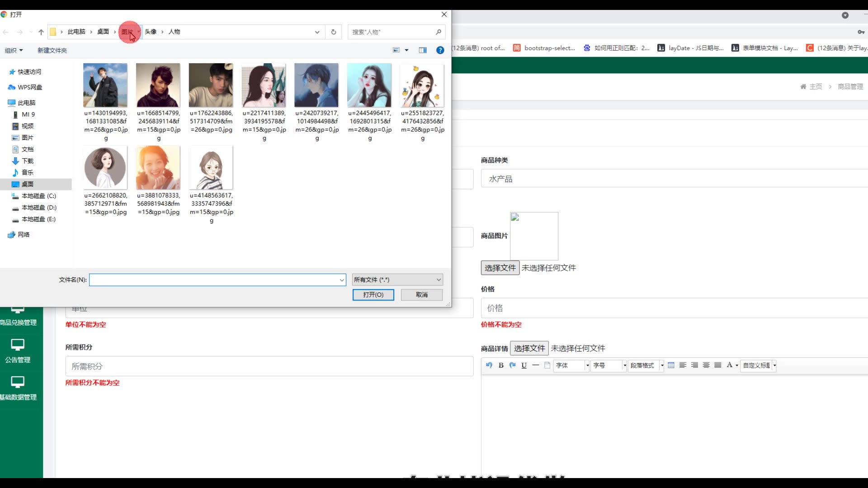This screenshot has width=868, height=488.
Task: Redo icon in rich text editor
Action: point(513,365)
